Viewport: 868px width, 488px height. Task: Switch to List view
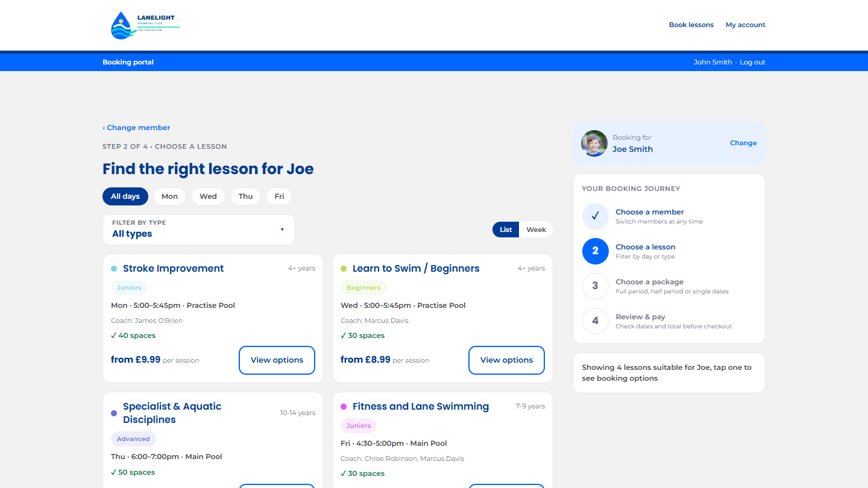pos(506,230)
